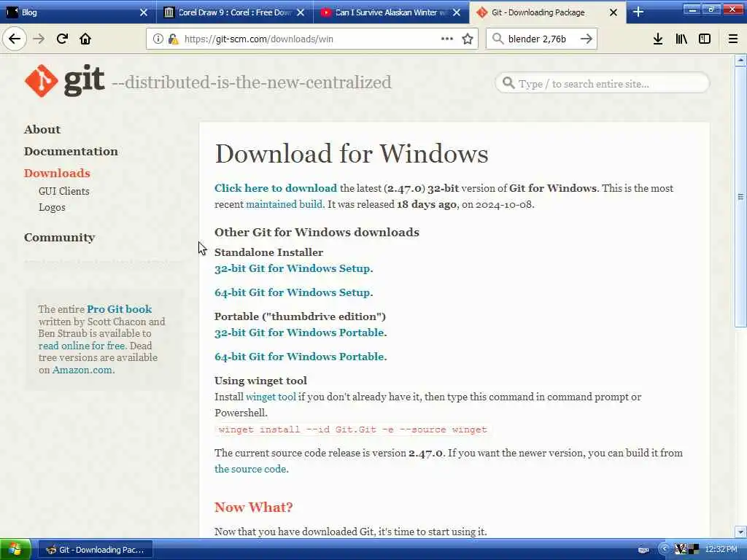Submit the search with the go arrow
Image resolution: width=747 pixels, height=560 pixels.
[586, 39]
